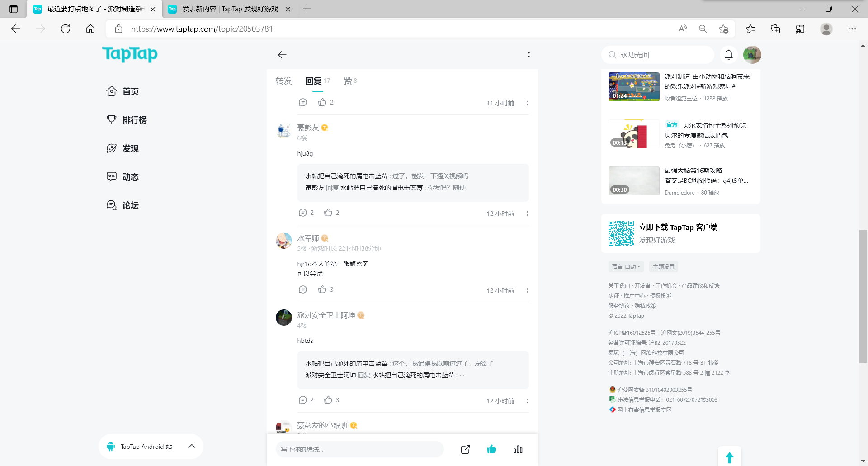Open the 首页 home navigation item
The height and width of the screenshot is (466, 868).
(123, 91)
